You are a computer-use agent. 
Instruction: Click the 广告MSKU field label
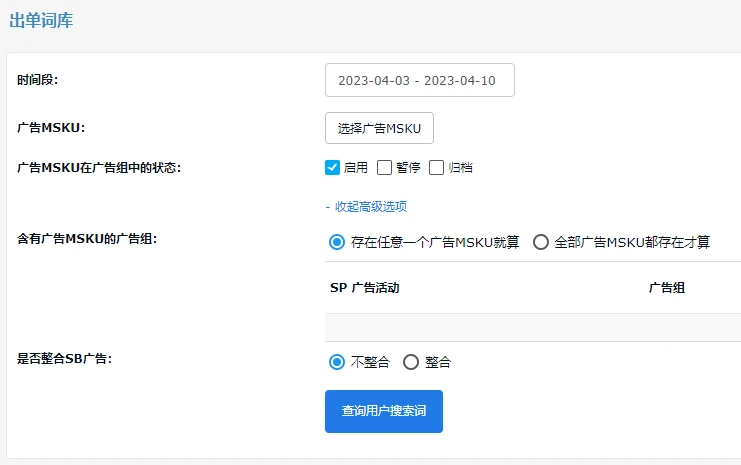coord(51,128)
